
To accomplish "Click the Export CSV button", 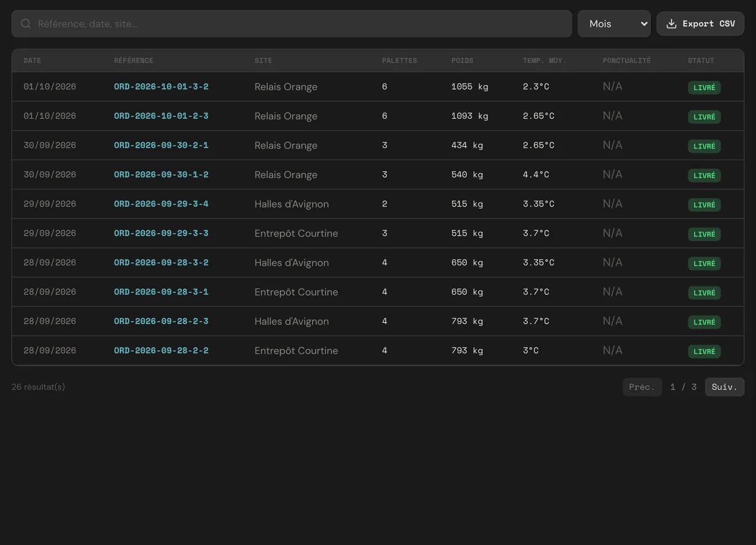I will (700, 24).
